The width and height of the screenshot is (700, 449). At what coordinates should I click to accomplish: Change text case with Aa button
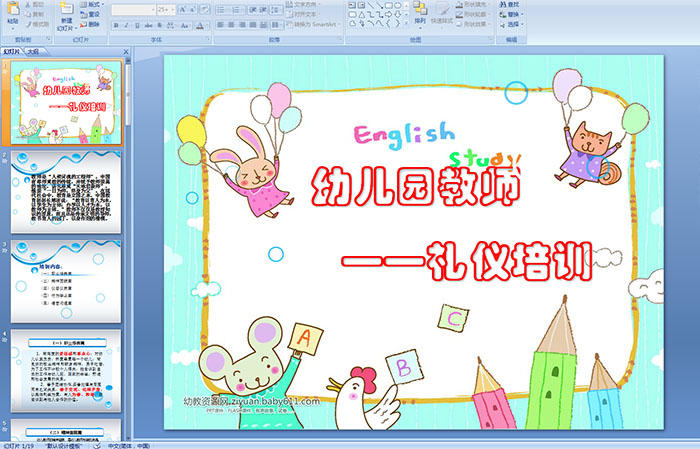(185, 25)
